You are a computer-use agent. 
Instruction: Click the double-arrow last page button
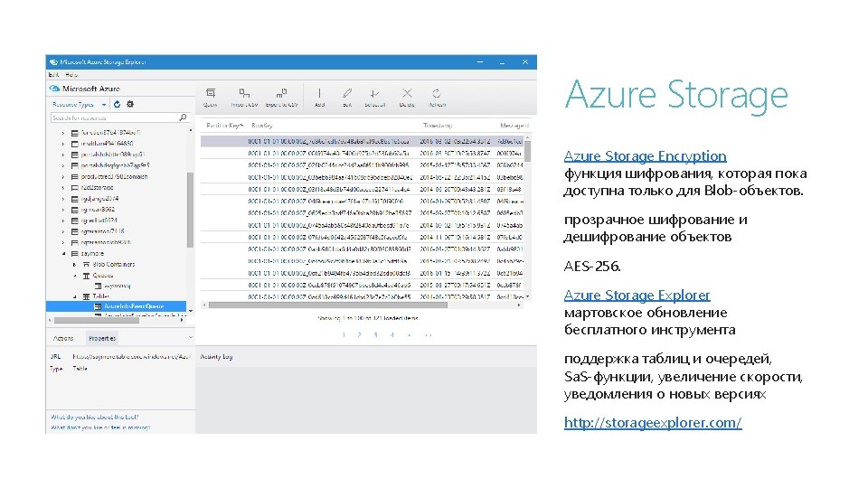428,334
